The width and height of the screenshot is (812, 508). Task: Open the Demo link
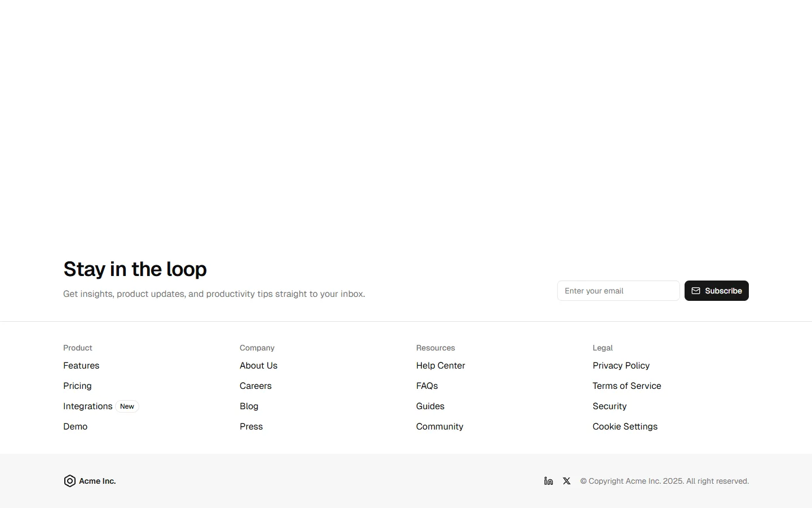click(x=75, y=426)
